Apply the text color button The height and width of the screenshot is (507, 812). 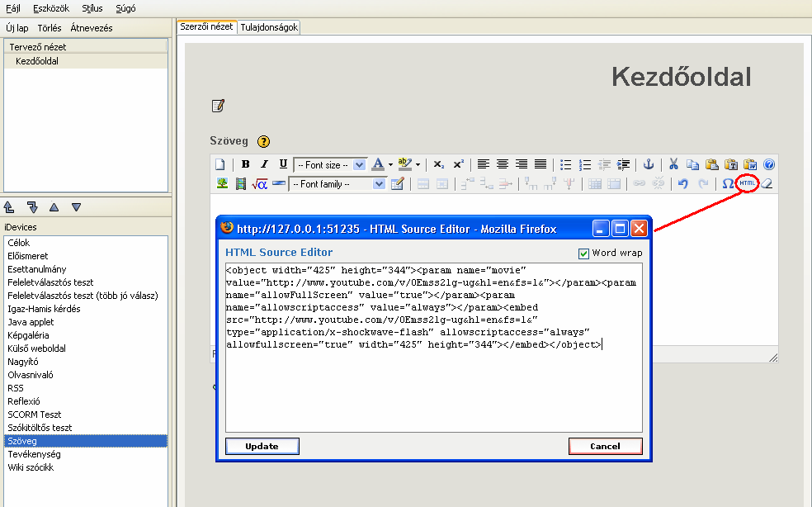(378, 164)
